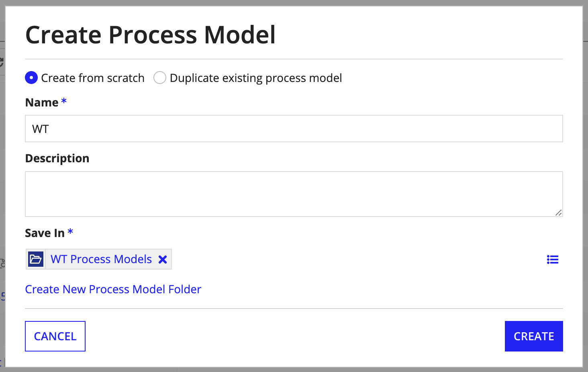Image resolution: width=588 pixels, height=372 pixels.
Task: Open the folder browse list icon
Action: (x=553, y=260)
